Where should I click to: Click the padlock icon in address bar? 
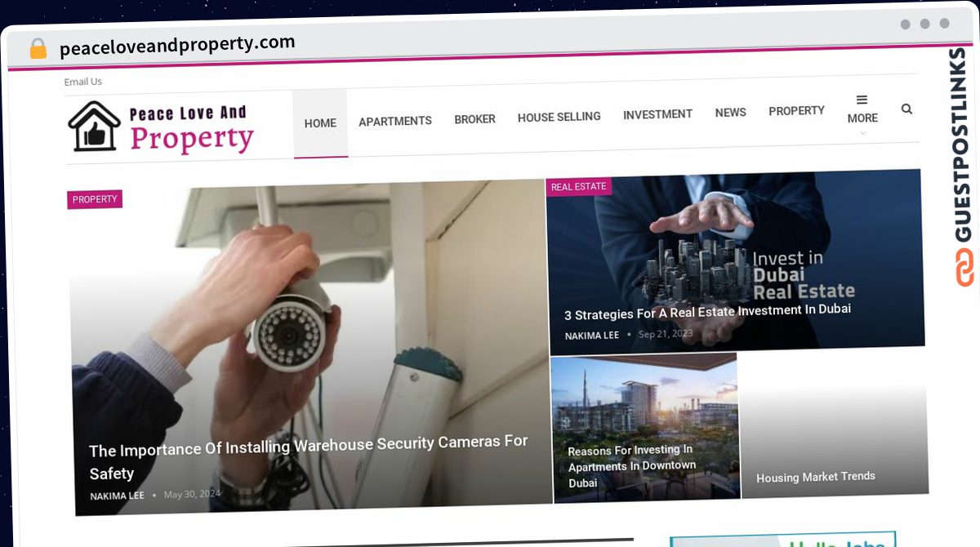(38, 49)
